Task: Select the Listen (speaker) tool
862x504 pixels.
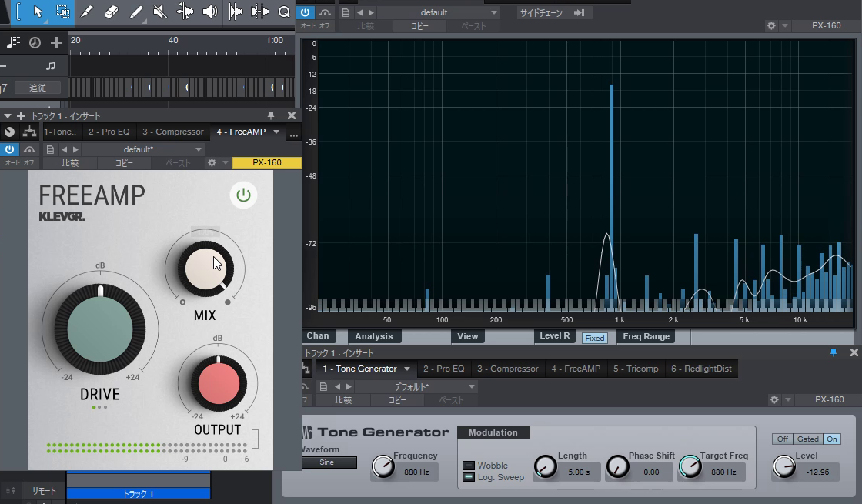Action: pos(209,12)
